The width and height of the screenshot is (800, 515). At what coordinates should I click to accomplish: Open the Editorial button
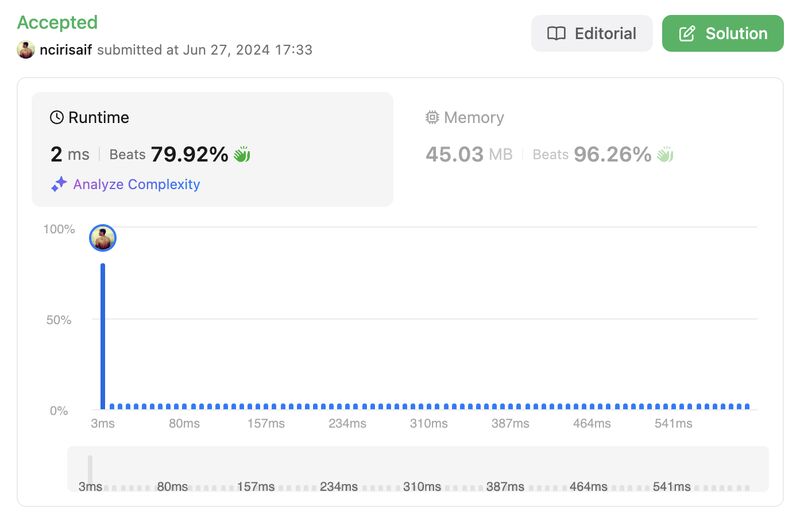coord(592,34)
